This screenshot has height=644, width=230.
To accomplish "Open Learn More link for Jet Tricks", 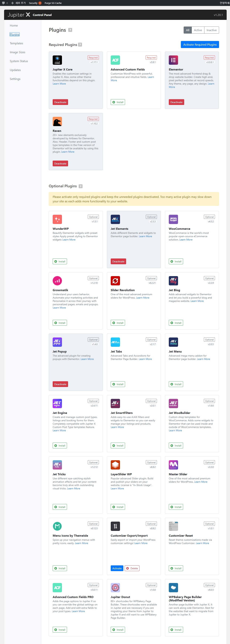I will (x=73, y=488).
